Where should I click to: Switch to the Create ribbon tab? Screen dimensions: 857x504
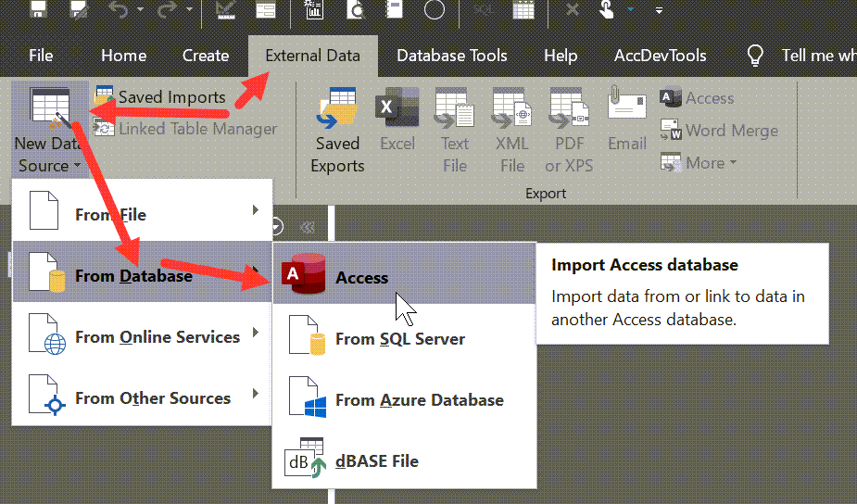point(206,56)
